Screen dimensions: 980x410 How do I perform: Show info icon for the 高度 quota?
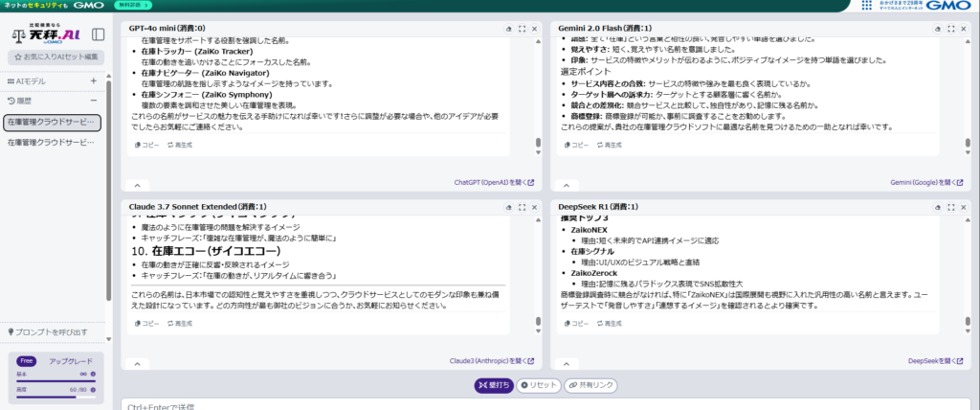click(x=93, y=389)
